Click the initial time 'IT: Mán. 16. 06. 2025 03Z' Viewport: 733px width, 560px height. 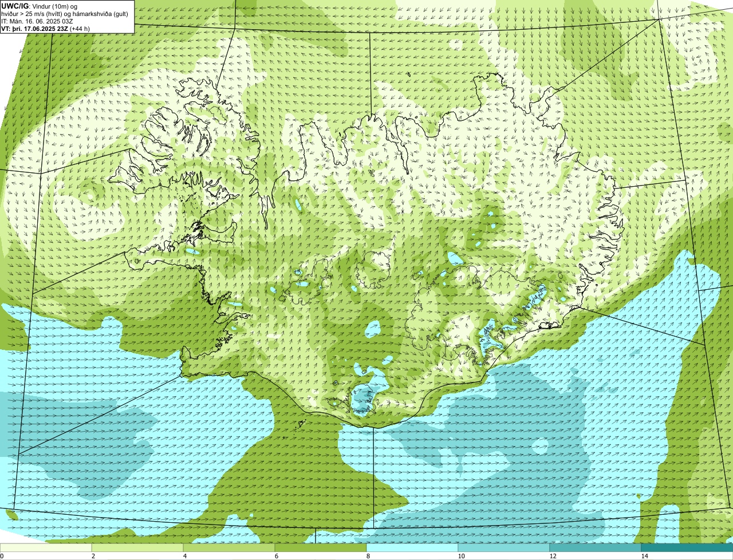point(37,21)
